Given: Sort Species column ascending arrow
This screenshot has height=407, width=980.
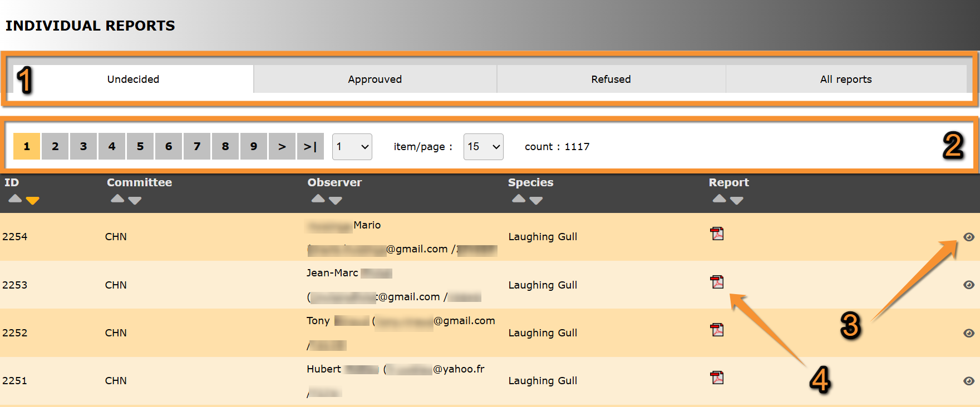Looking at the screenshot, I should pyautogui.click(x=518, y=198).
